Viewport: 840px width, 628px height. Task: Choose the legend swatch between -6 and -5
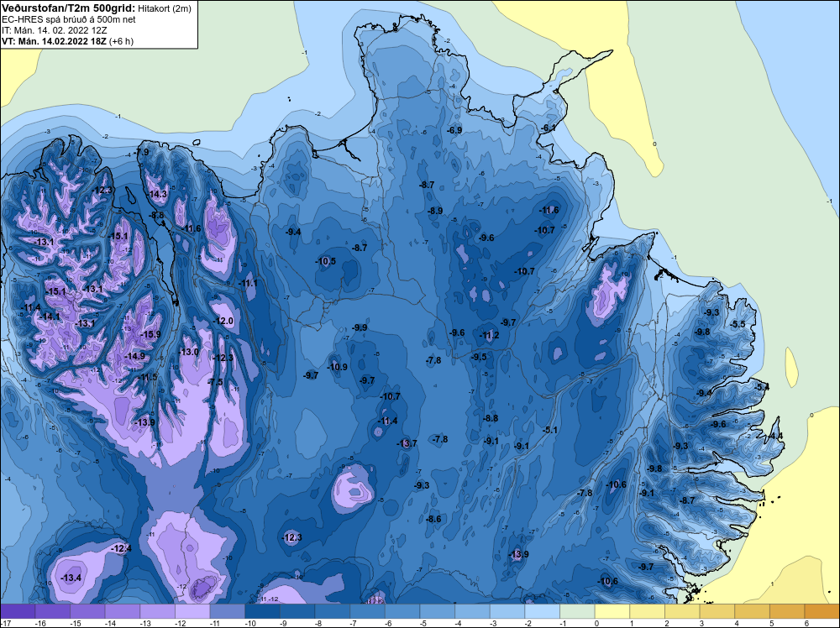coord(402,611)
